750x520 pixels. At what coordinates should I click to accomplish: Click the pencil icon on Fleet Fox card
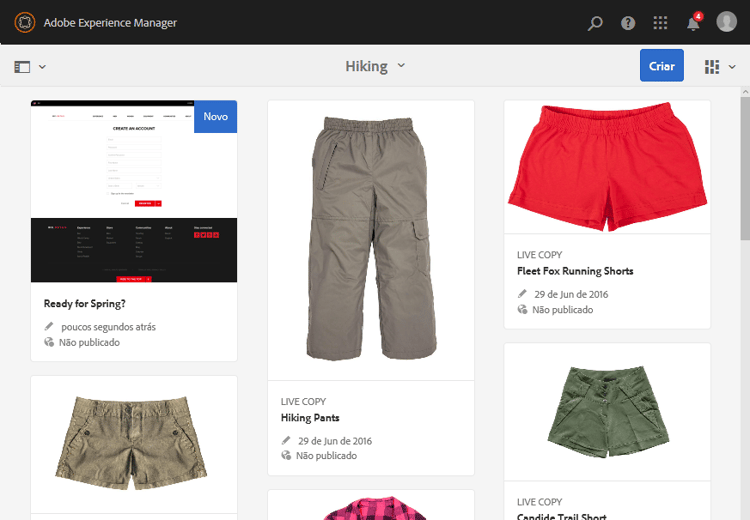[522, 293]
